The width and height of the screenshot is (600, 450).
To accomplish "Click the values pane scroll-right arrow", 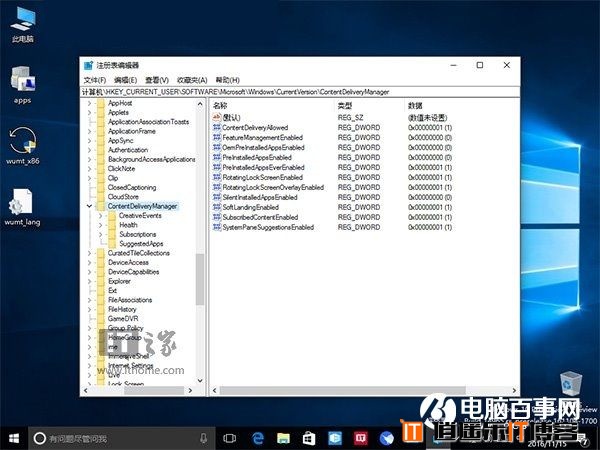I will [x=514, y=390].
